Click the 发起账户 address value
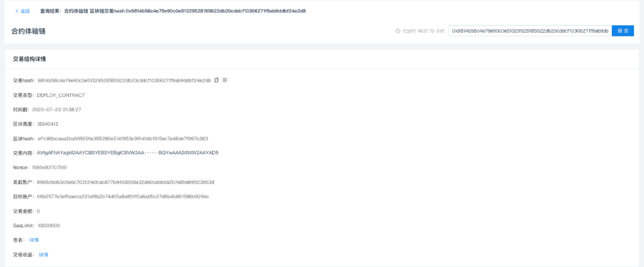The width and height of the screenshot is (644, 267). pos(125,182)
